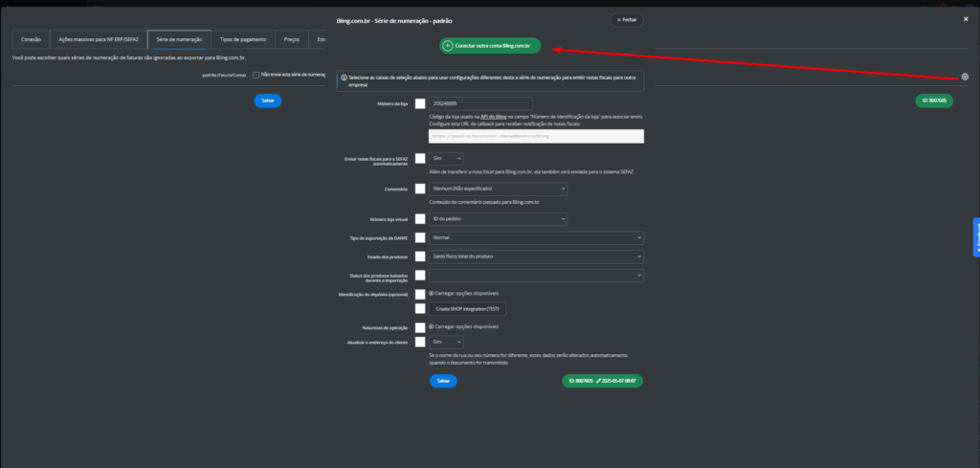Image resolution: width=980 pixels, height=468 pixels.
Task: Click the gear settings icon at right edge
Action: [x=965, y=77]
